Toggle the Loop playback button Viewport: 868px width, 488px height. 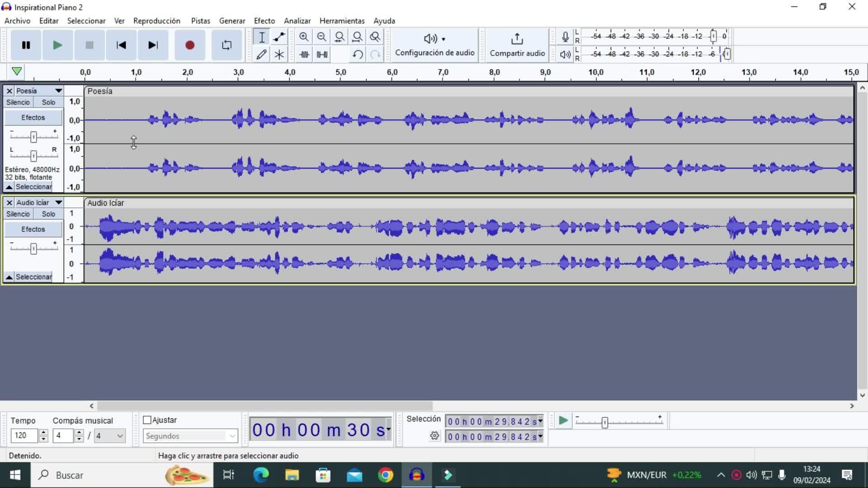click(x=226, y=45)
